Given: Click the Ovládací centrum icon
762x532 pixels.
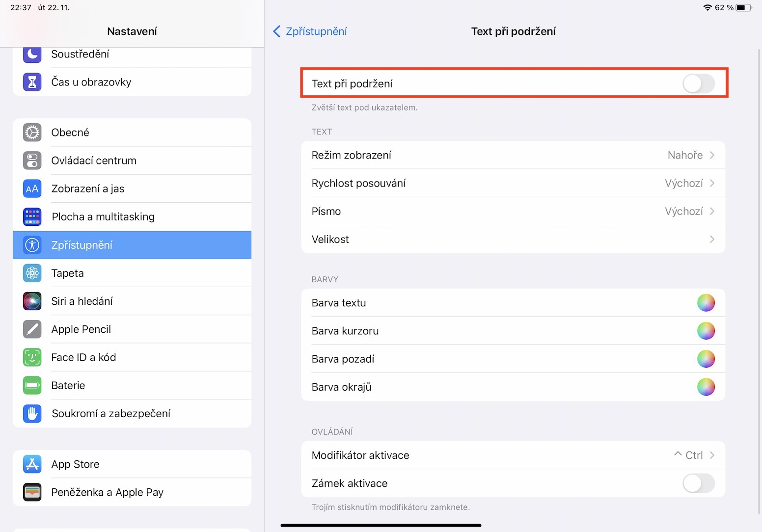Looking at the screenshot, I should (x=32, y=160).
